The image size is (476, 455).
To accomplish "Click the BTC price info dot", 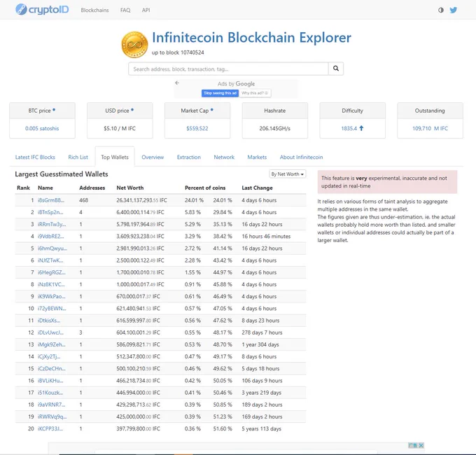I will [x=54, y=110].
